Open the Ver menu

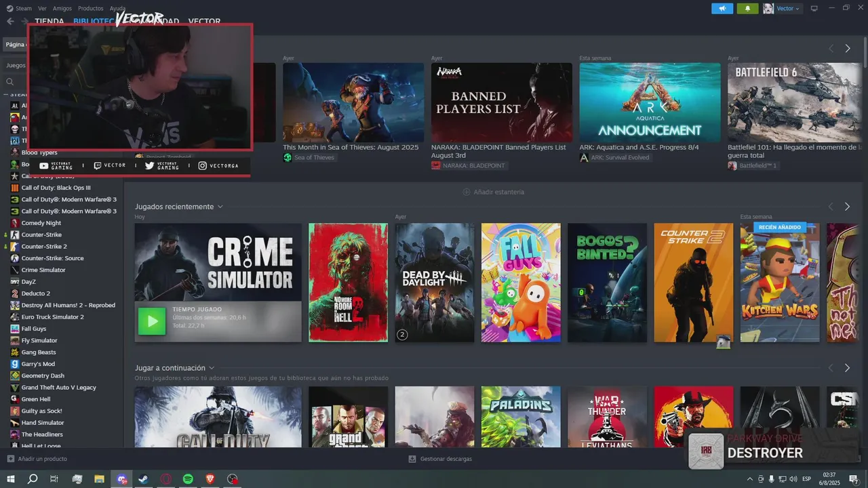(42, 8)
